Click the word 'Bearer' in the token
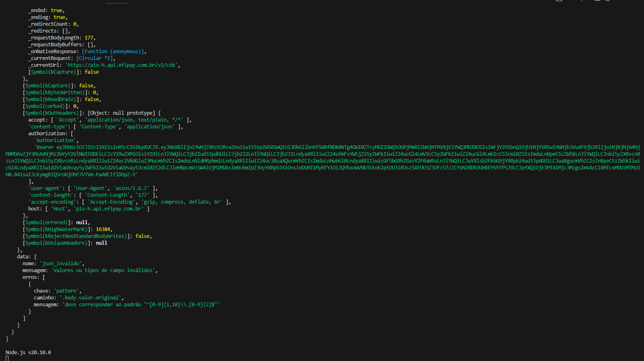The height and width of the screenshot is (361, 644). click(x=45, y=147)
